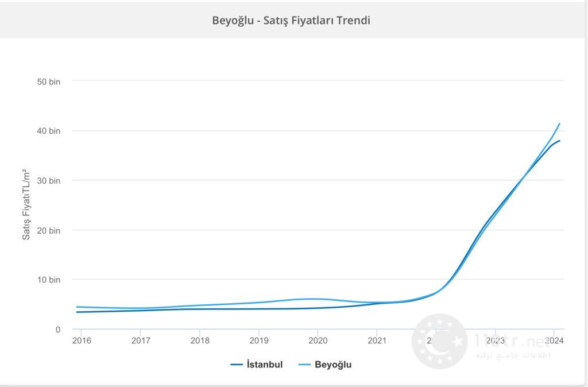The height and width of the screenshot is (387, 588).
Task: Click the 10 bin y-axis label
Action: click(49, 280)
